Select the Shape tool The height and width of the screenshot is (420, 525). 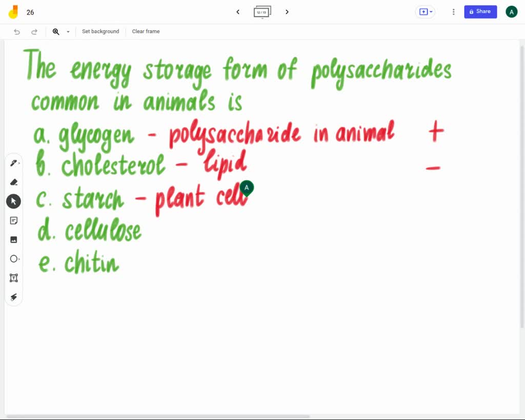pyautogui.click(x=14, y=259)
